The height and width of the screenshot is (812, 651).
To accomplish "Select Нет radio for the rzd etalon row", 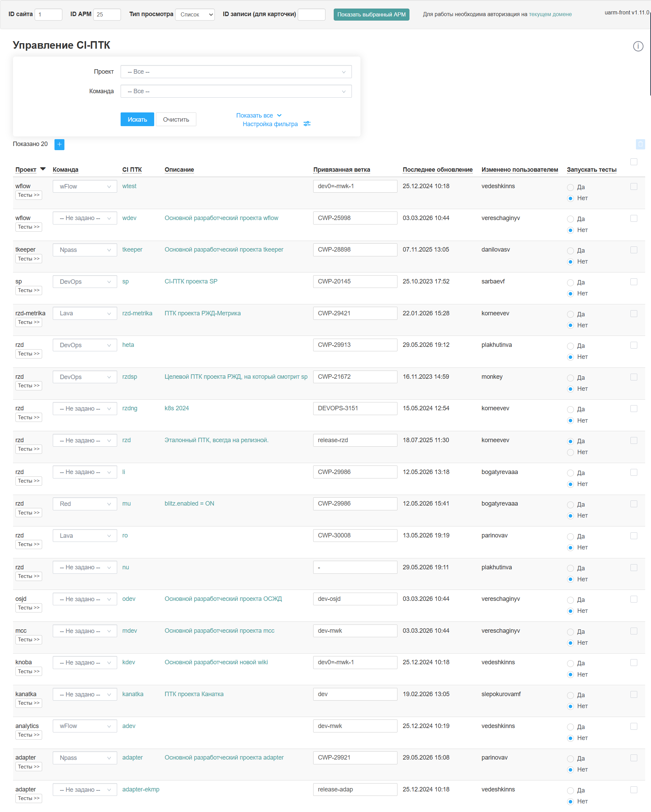I will [x=570, y=452].
